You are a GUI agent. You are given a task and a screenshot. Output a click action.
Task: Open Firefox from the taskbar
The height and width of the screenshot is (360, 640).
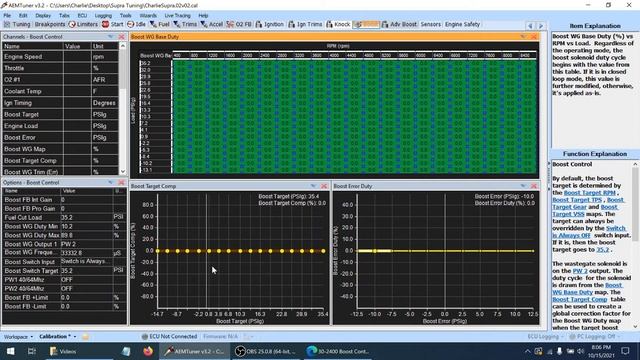(148, 351)
